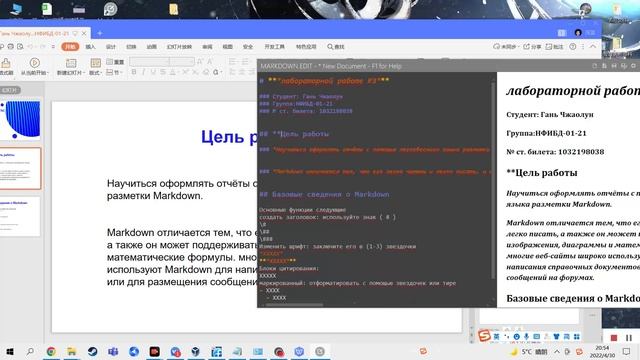Image resolution: width=640 pixels, height=360 pixels.
Task: Click Markdown Edit editor horizontal scrollbar
Action: [x=294, y=304]
